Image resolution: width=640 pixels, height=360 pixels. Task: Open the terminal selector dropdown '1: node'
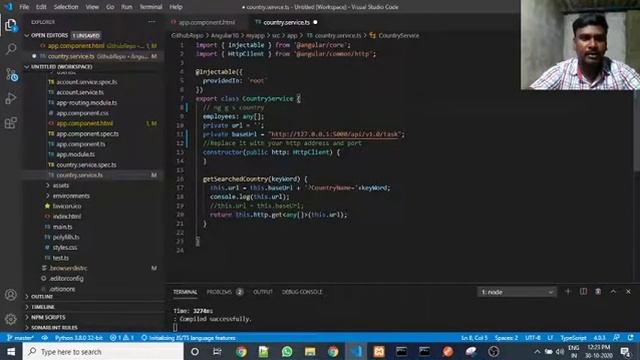517,292
